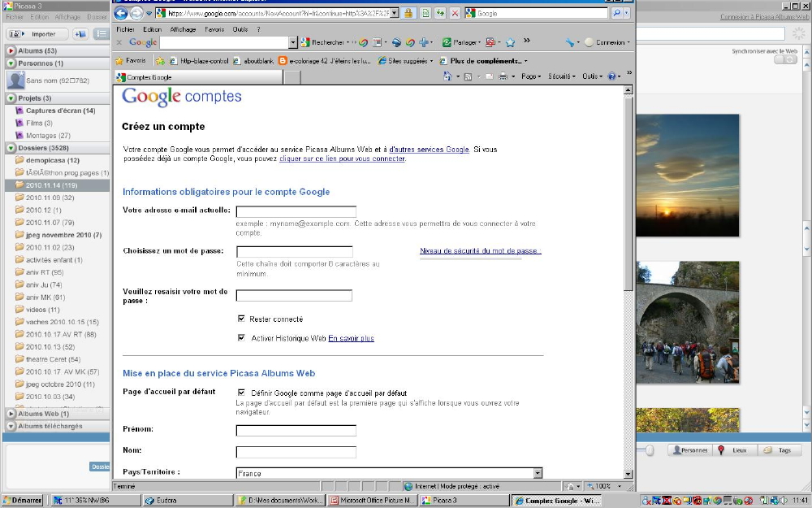Open the Fichier menu in Internet Explorer
This screenshot has width=812, height=508.
tap(125, 29)
